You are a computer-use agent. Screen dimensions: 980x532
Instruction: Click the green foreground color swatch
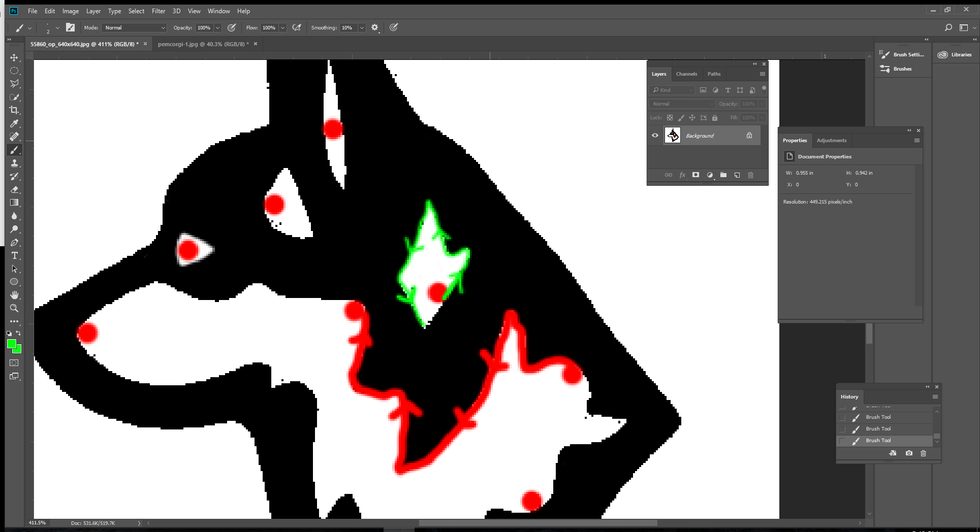[x=12, y=344]
